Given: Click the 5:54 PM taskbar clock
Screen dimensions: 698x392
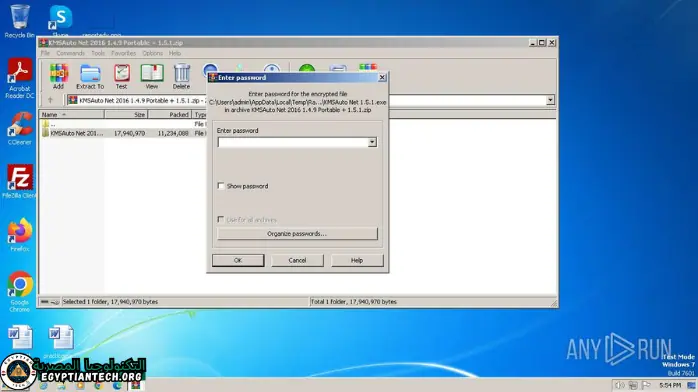Looking at the screenshot, I should [670, 385].
